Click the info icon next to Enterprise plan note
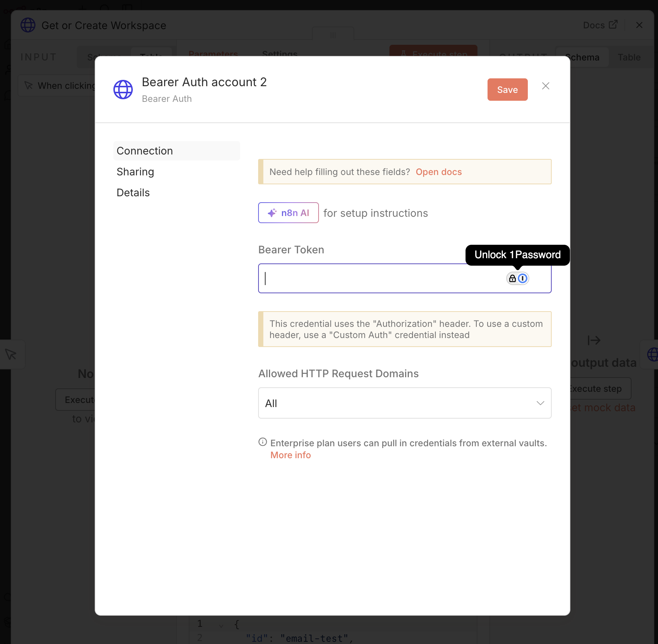 point(262,442)
